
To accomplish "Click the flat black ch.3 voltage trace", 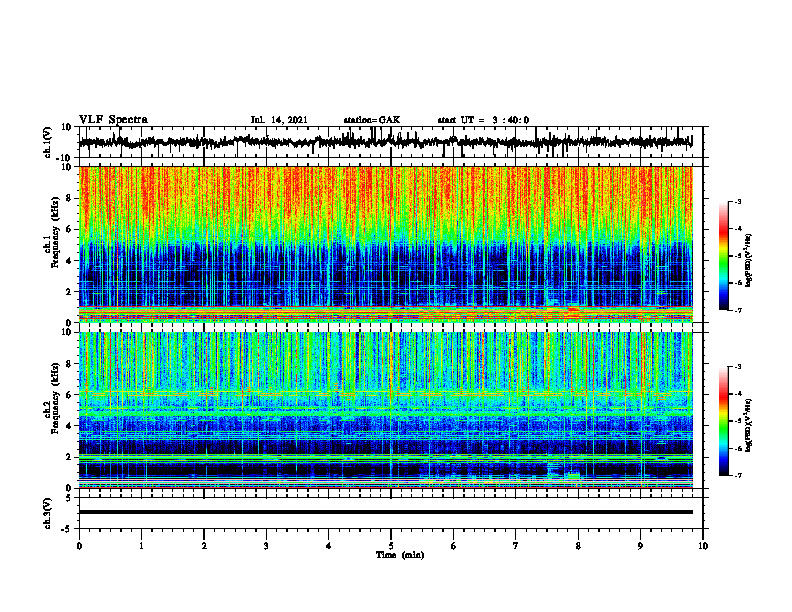I will tap(385, 512).
